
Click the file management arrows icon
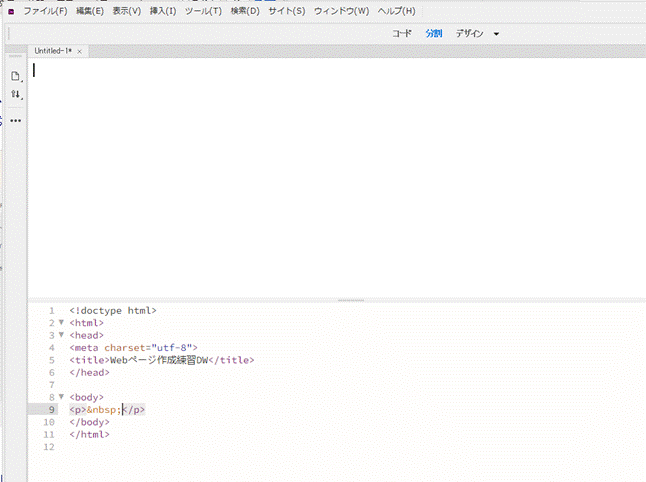point(15,95)
